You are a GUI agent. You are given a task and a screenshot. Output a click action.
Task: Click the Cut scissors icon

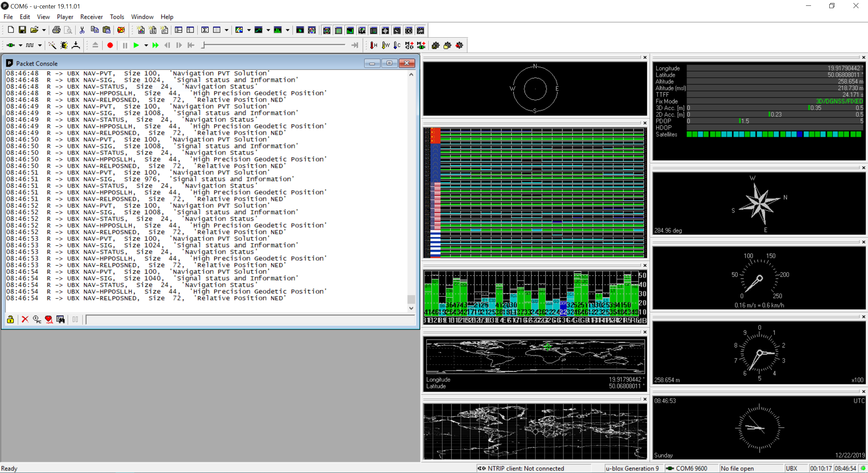pos(82,30)
